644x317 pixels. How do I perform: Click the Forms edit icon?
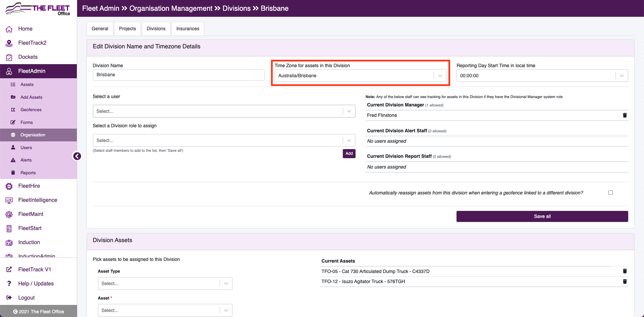point(13,122)
